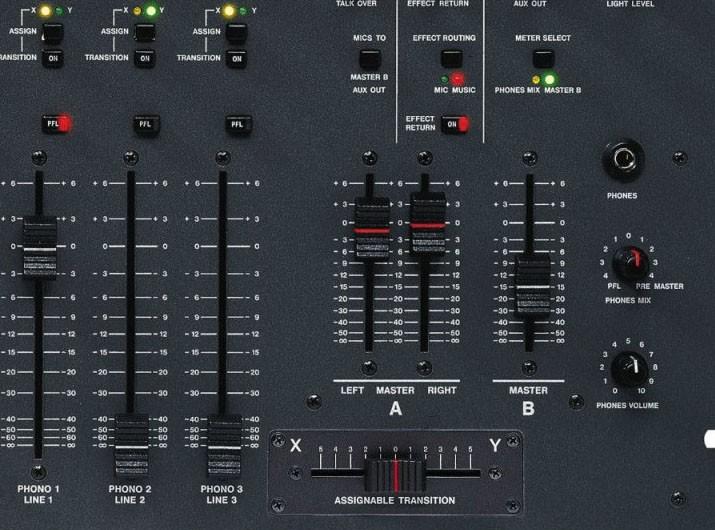Click the green MIC effect routing LED

[x=444, y=79]
